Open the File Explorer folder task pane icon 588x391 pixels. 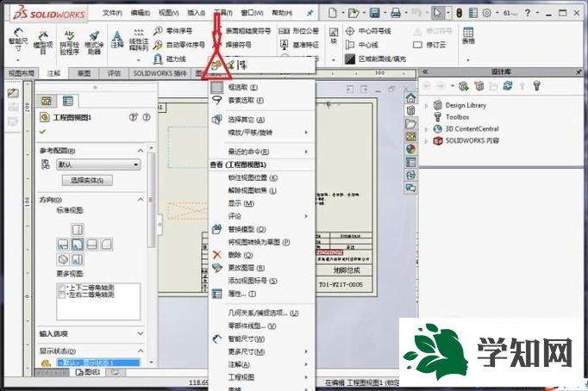tap(410, 123)
